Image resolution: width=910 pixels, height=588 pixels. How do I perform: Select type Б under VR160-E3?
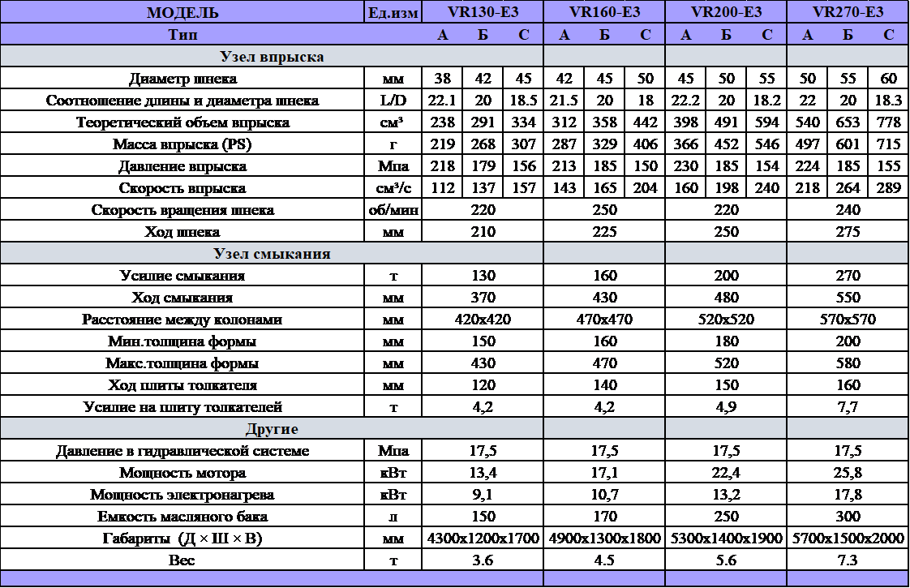click(604, 35)
